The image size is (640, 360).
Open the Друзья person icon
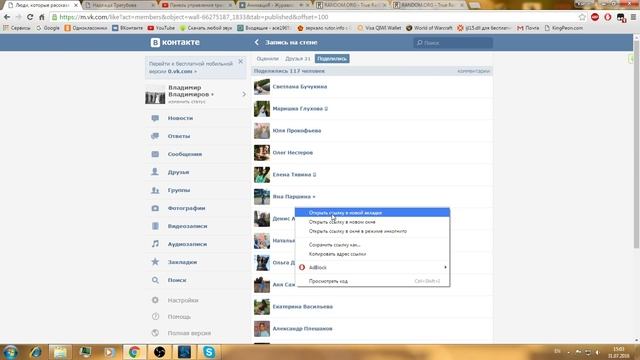pyautogui.click(x=155, y=172)
